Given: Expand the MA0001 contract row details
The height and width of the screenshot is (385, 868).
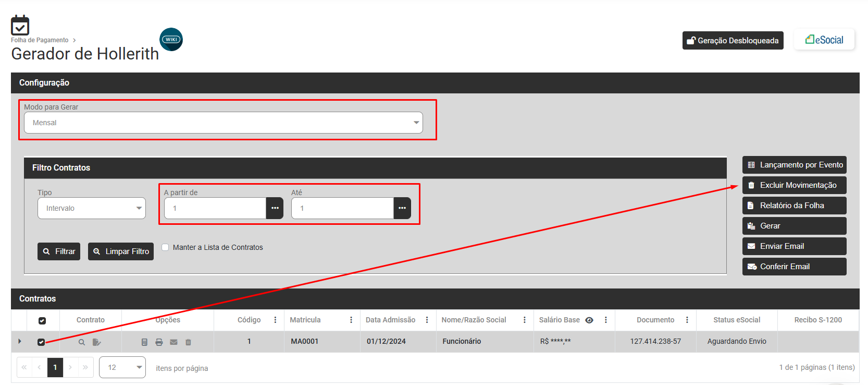Looking at the screenshot, I should [20, 341].
